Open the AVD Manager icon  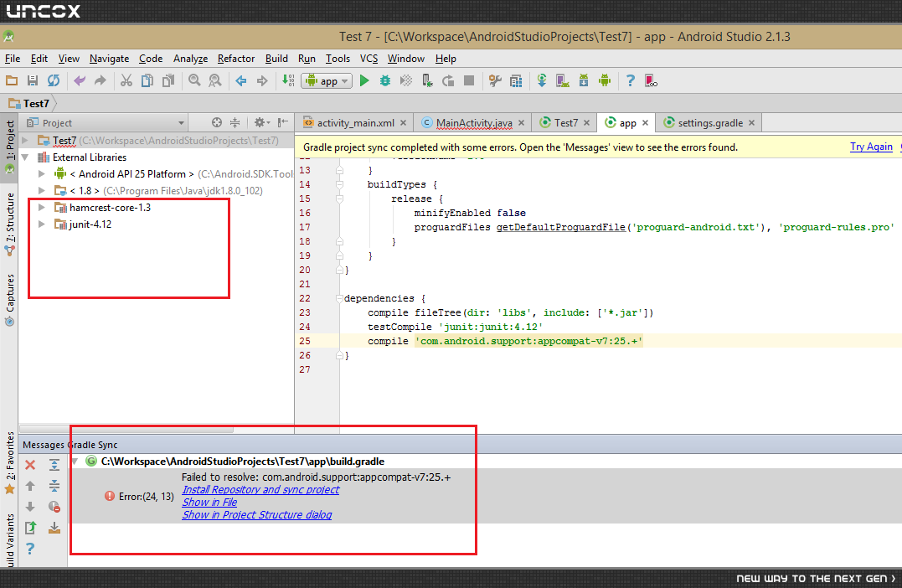click(563, 80)
